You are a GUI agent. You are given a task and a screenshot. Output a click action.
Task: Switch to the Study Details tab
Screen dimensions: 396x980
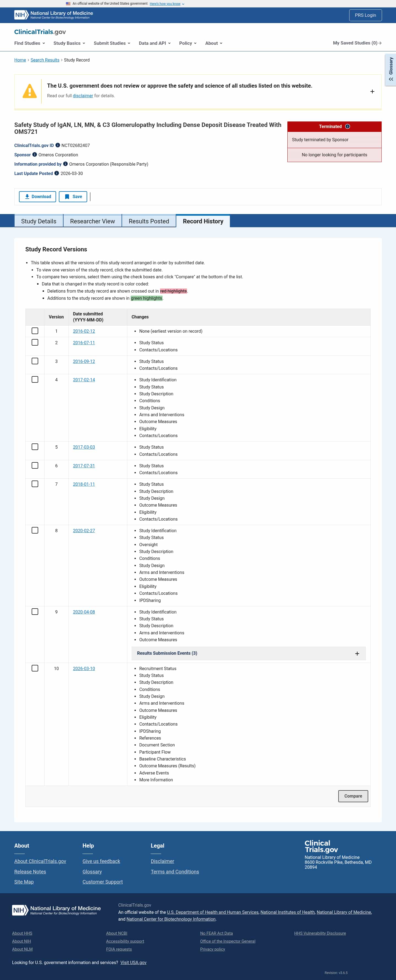(x=38, y=221)
